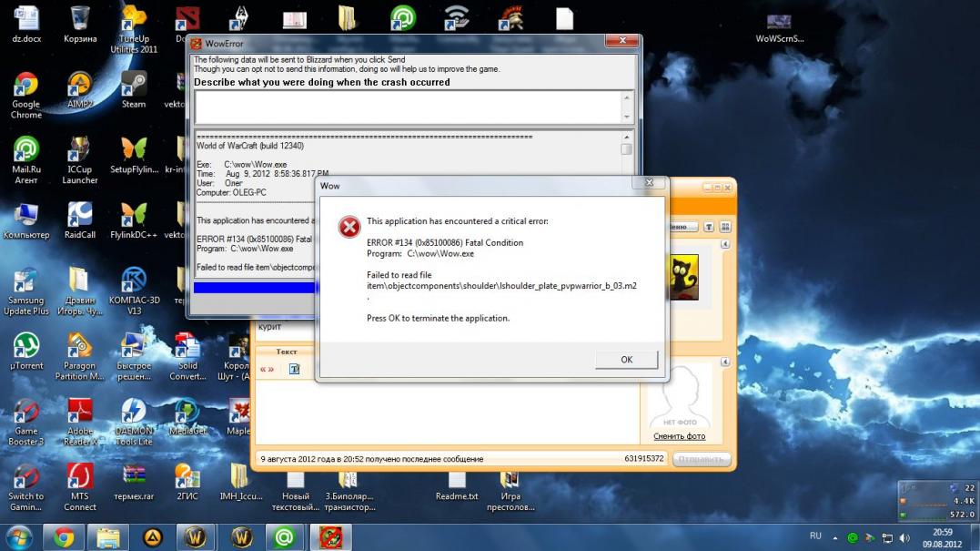Show hidden icons in the system tray
Viewport: 980px width, 551px height.
[835, 537]
